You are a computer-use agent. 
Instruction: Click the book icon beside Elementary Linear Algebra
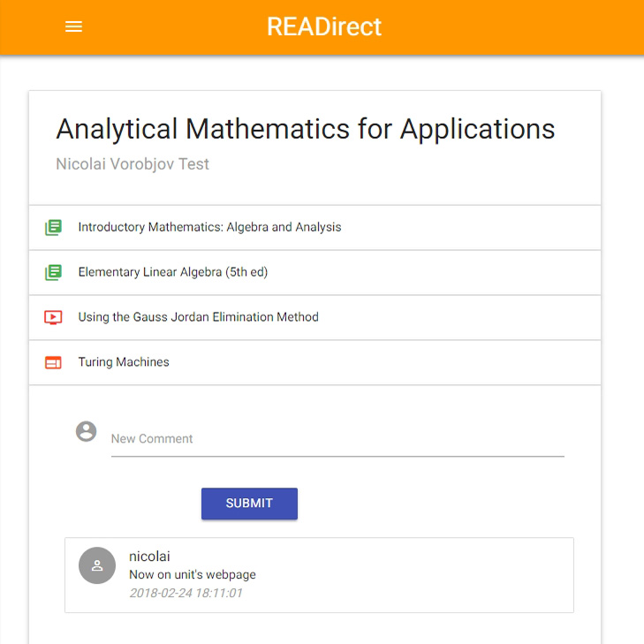(53, 272)
